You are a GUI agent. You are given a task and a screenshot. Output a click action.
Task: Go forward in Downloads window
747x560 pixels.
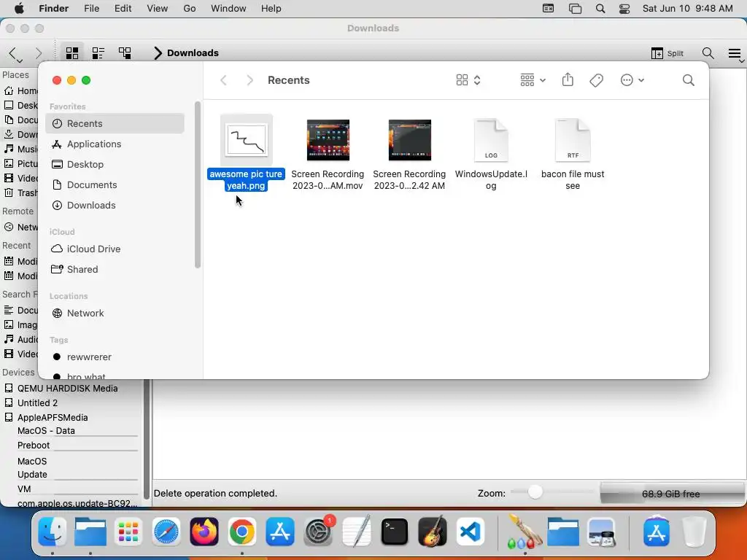click(39, 53)
